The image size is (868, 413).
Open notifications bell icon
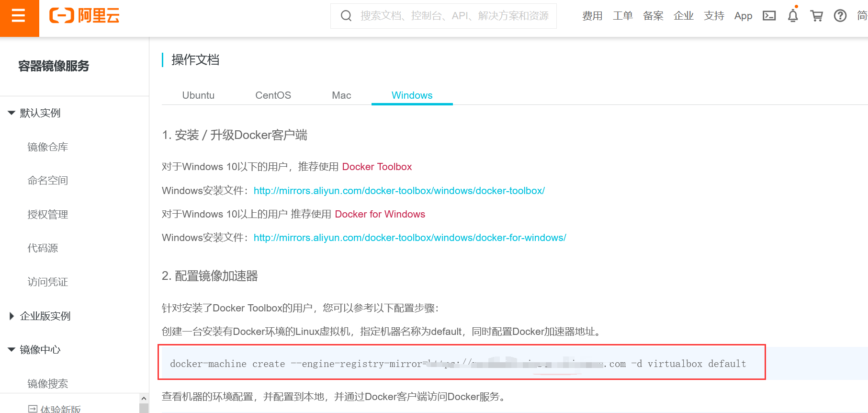click(x=793, y=16)
